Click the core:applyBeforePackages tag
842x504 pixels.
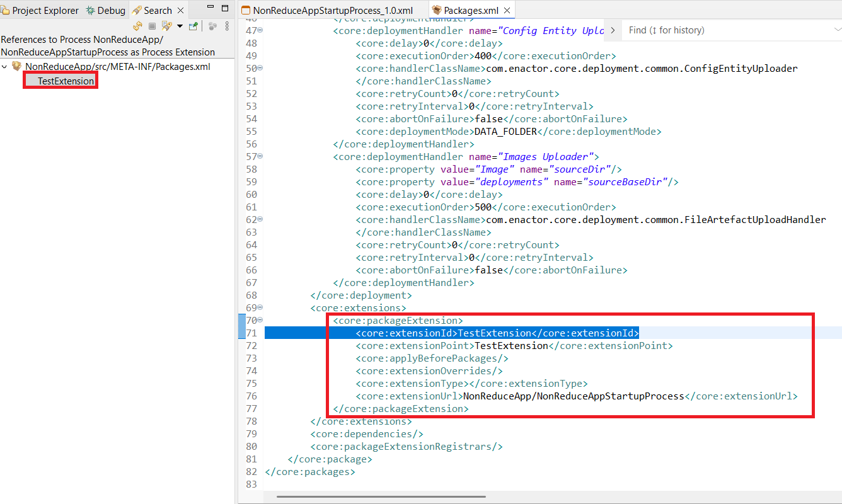432,358
